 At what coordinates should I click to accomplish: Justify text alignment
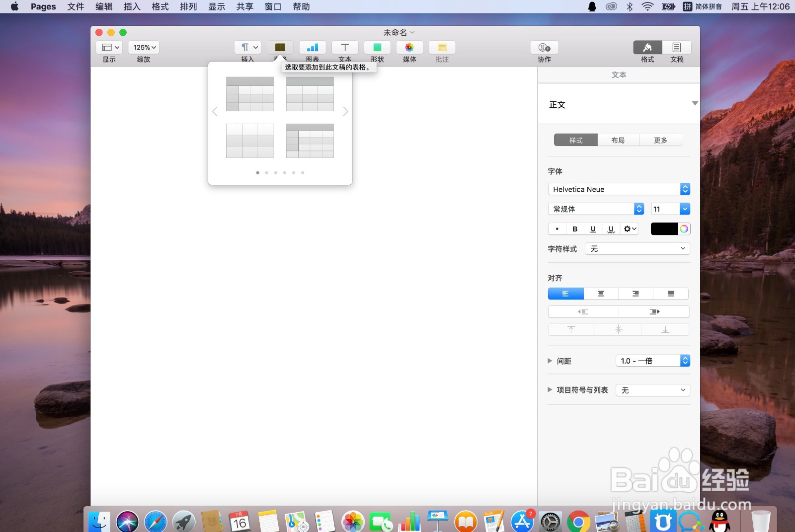point(671,294)
